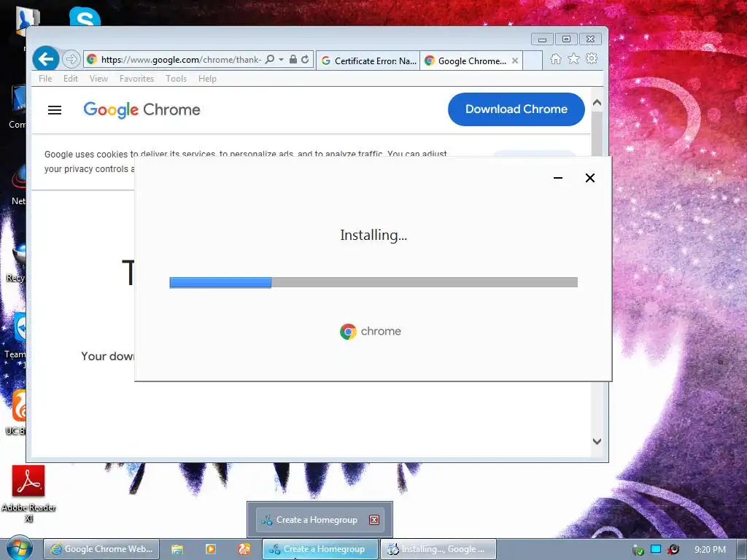Click the Download Chrome button
Screen dimensions: 747x560
tap(516, 109)
